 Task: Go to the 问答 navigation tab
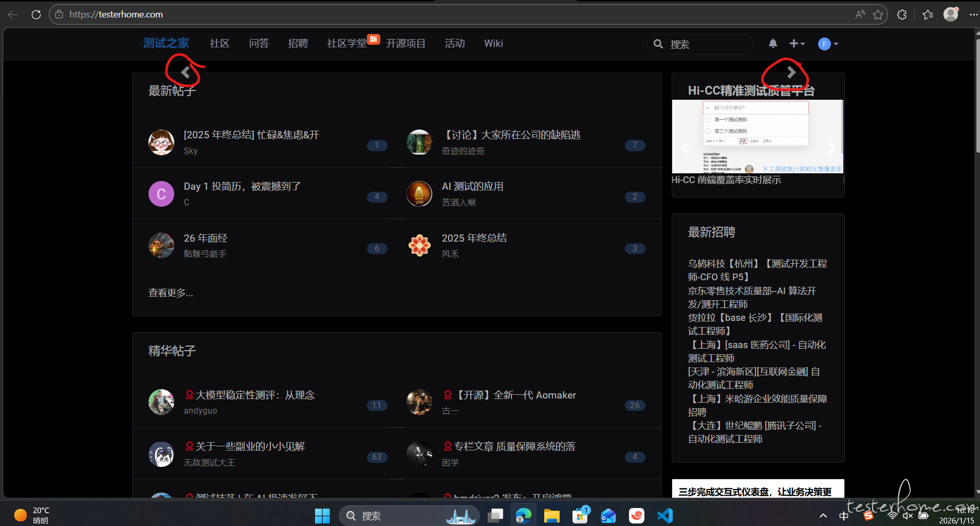[x=258, y=44]
